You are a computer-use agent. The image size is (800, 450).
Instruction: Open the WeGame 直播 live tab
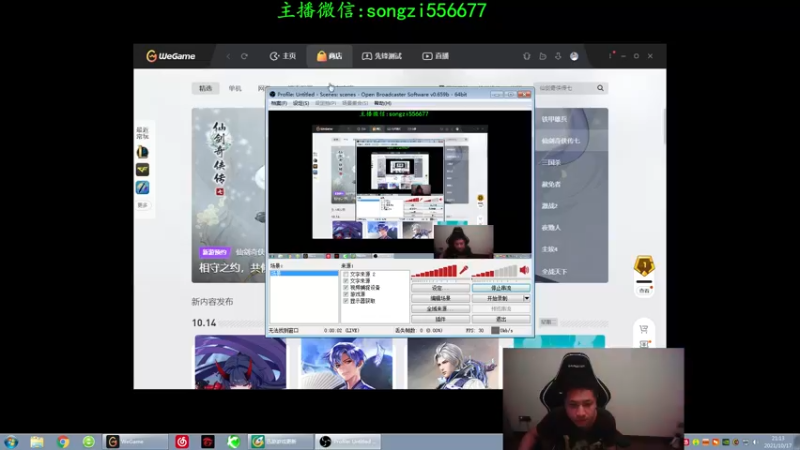coord(436,56)
